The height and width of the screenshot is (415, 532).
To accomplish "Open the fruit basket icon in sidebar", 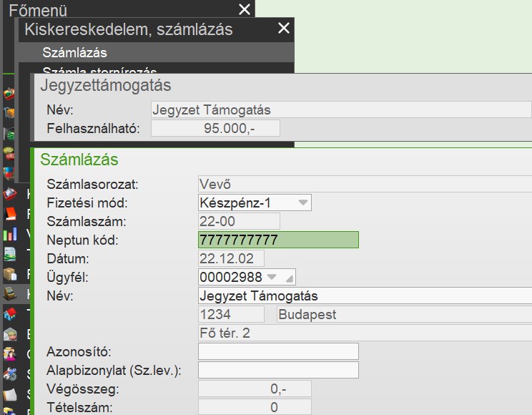I will click(9, 94).
